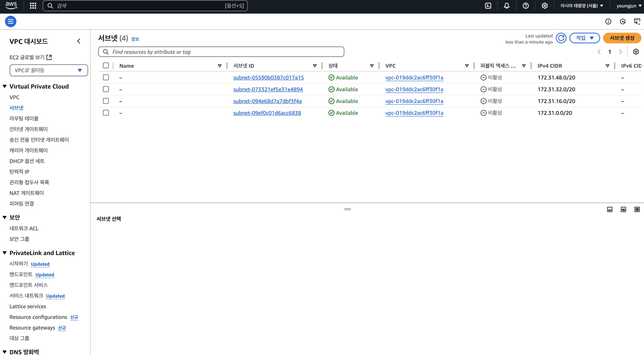Select the checkbox for subnet-05590b0387c017a15

pyautogui.click(x=106, y=78)
